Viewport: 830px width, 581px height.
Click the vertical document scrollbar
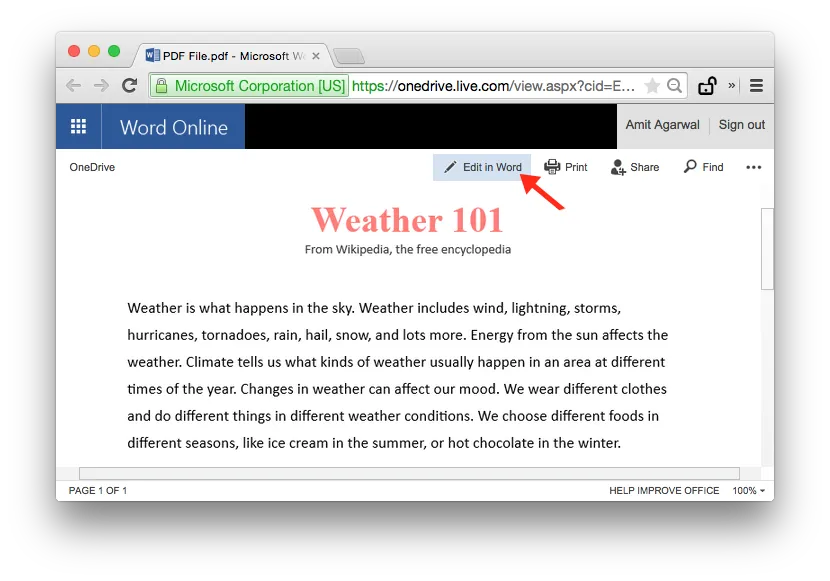[x=767, y=250]
